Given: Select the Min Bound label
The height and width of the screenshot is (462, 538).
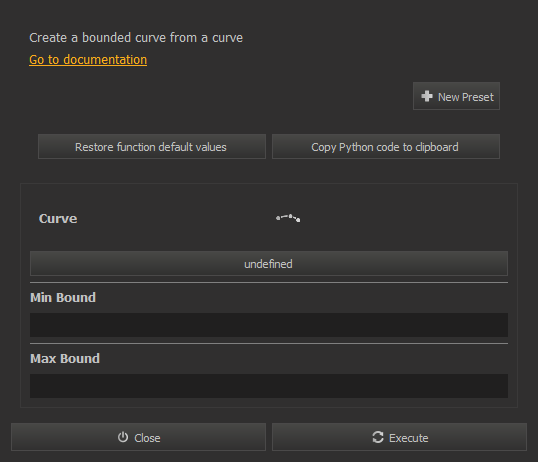Looking at the screenshot, I should tap(63, 298).
